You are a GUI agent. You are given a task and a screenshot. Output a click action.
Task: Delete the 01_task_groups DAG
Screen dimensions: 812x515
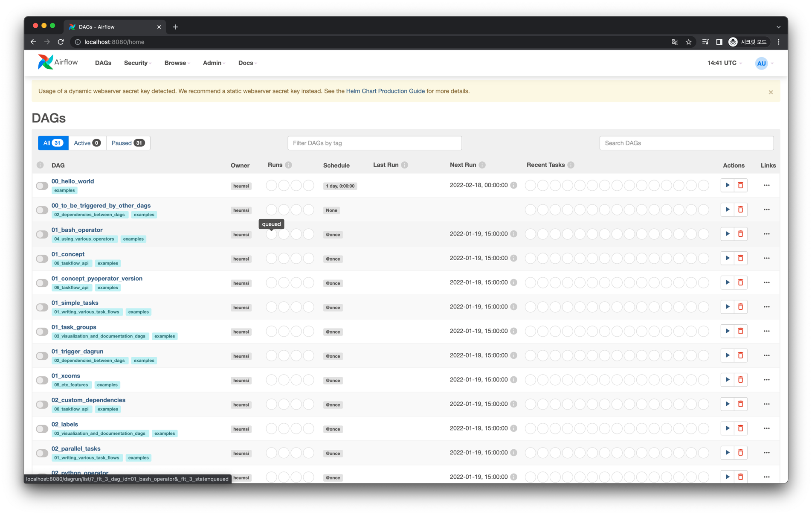click(741, 331)
